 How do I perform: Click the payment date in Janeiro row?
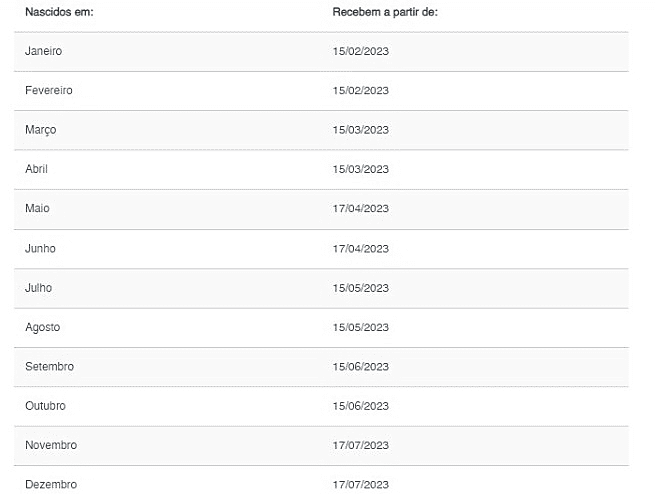pyautogui.click(x=360, y=51)
